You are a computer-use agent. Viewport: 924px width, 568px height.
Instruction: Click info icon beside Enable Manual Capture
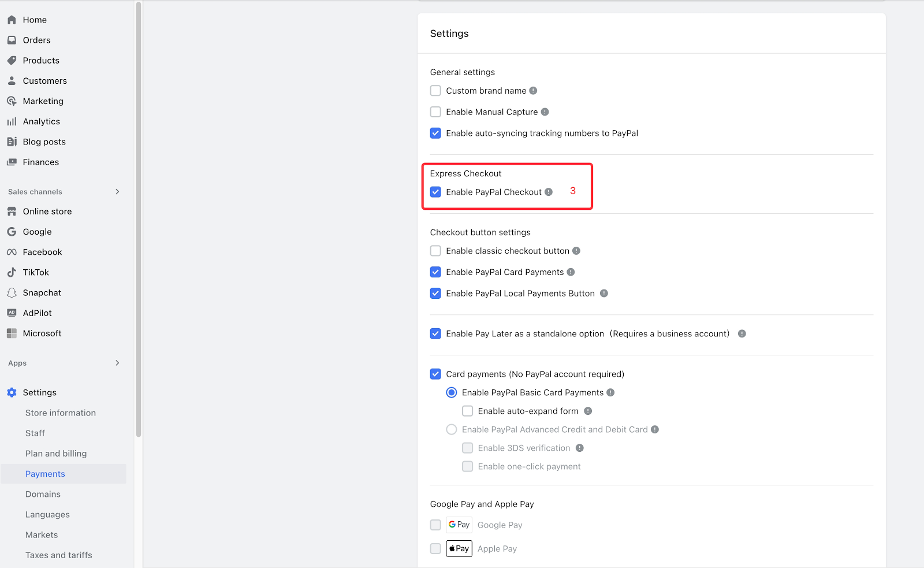point(545,112)
